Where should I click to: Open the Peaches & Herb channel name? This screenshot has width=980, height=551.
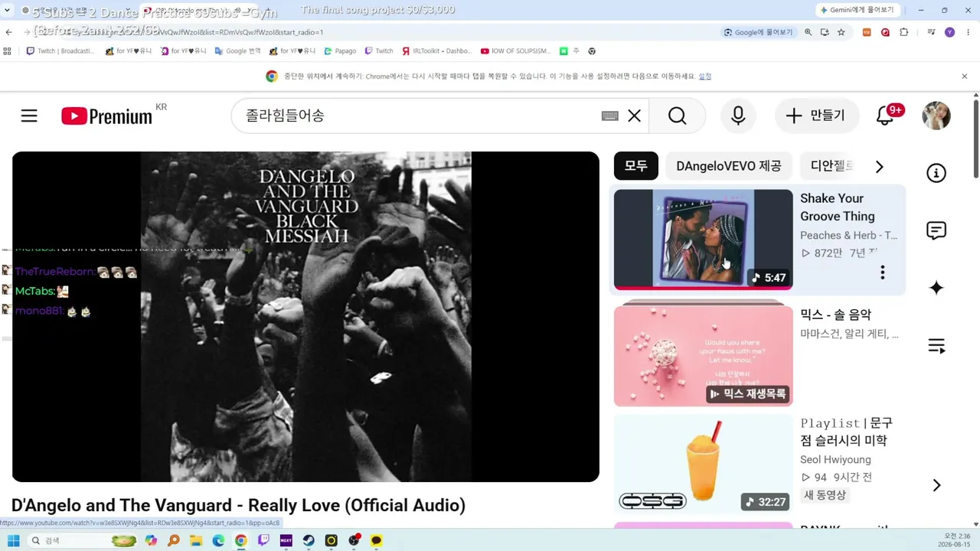[x=848, y=235]
